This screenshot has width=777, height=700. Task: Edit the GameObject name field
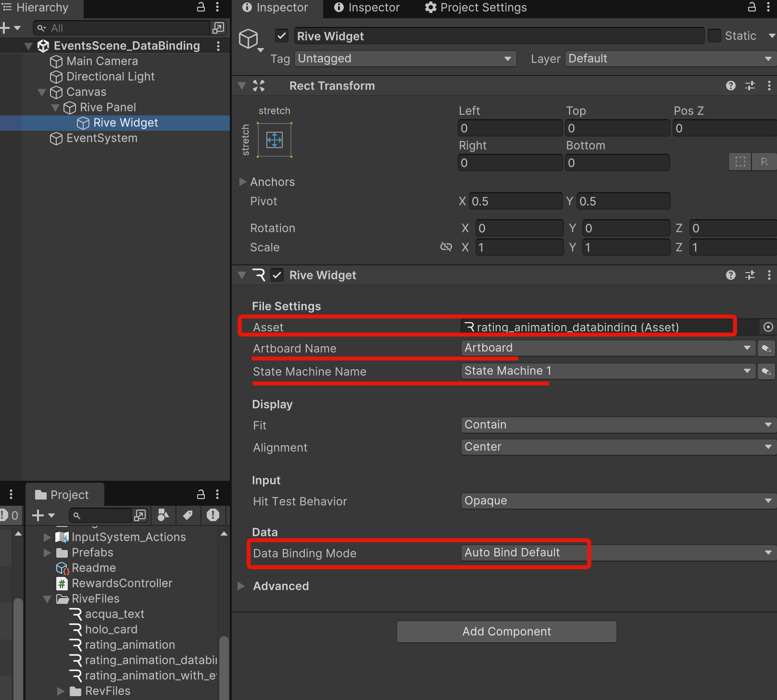[499, 36]
